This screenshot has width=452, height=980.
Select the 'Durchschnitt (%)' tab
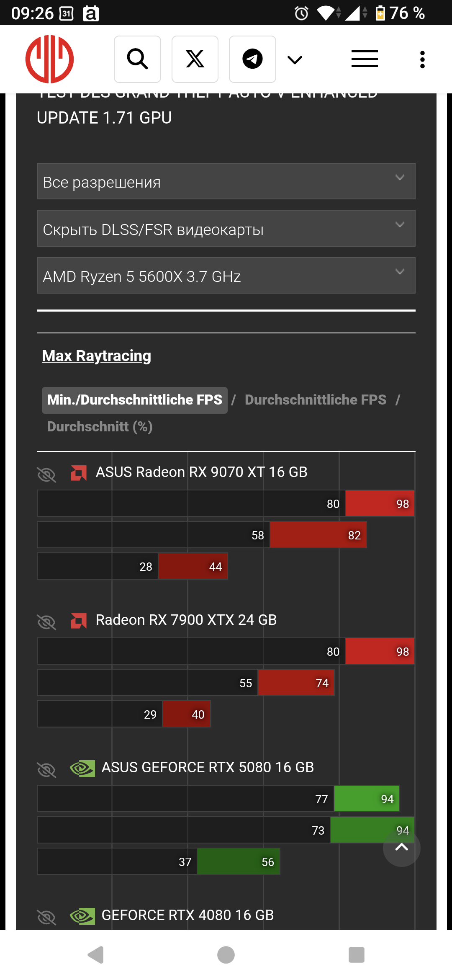pyautogui.click(x=100, y=427)
